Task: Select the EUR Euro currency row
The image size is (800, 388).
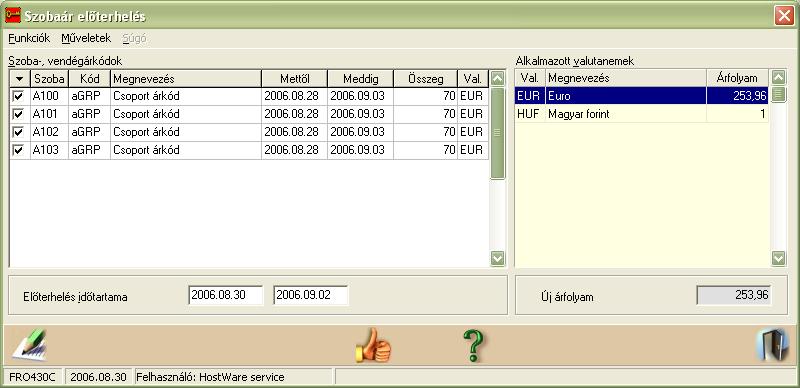Action: click(641, 96)
